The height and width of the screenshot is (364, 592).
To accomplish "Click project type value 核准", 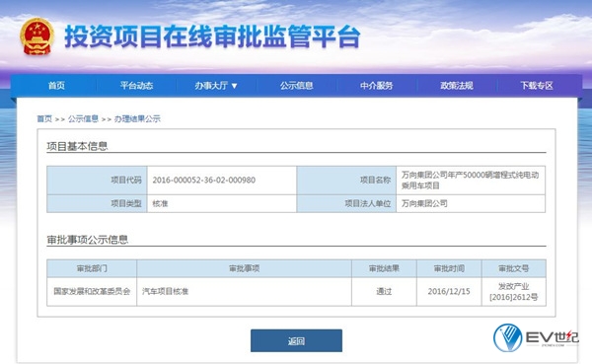I will coord(160,203).
